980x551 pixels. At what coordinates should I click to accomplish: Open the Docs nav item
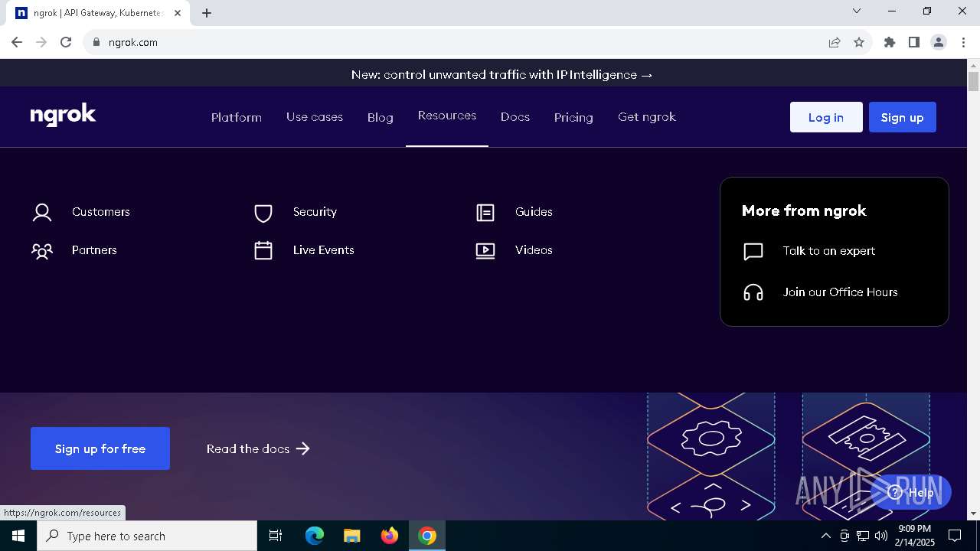pyautogui.click(x=515, y=117)
